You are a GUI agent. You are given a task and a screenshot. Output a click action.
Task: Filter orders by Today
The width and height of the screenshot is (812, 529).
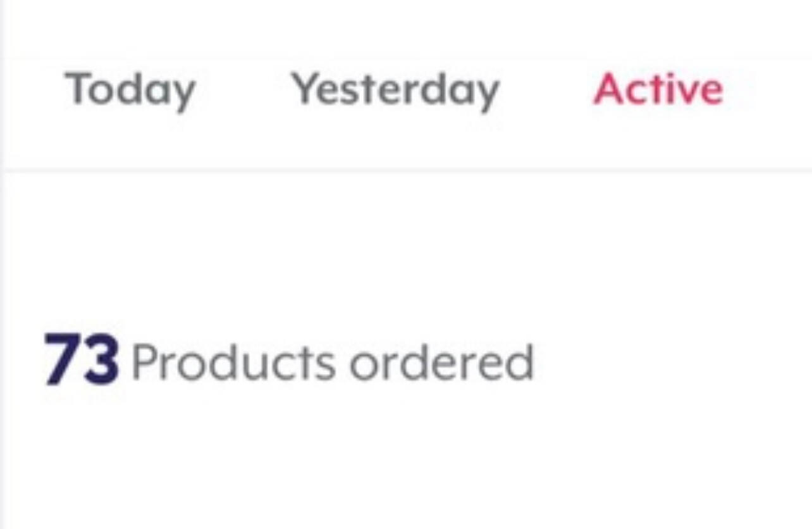[x=130, y=90]
